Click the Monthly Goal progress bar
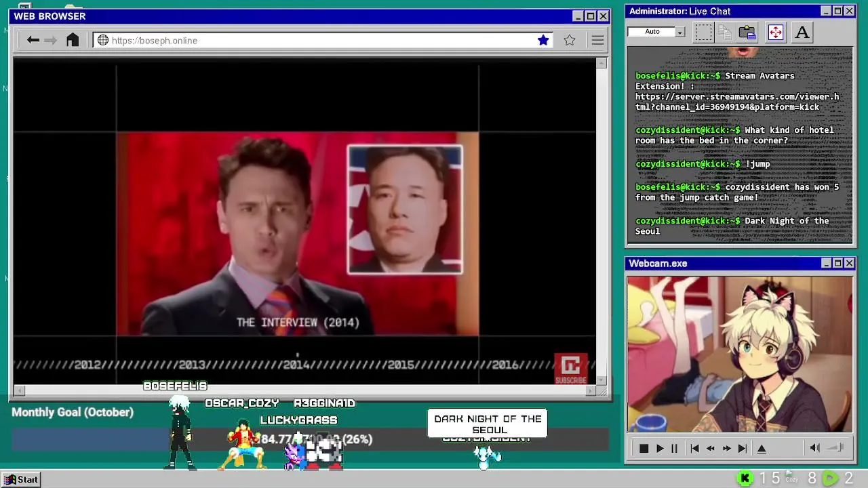This screenshot has height=488, width=868. [x=310, y=439]
